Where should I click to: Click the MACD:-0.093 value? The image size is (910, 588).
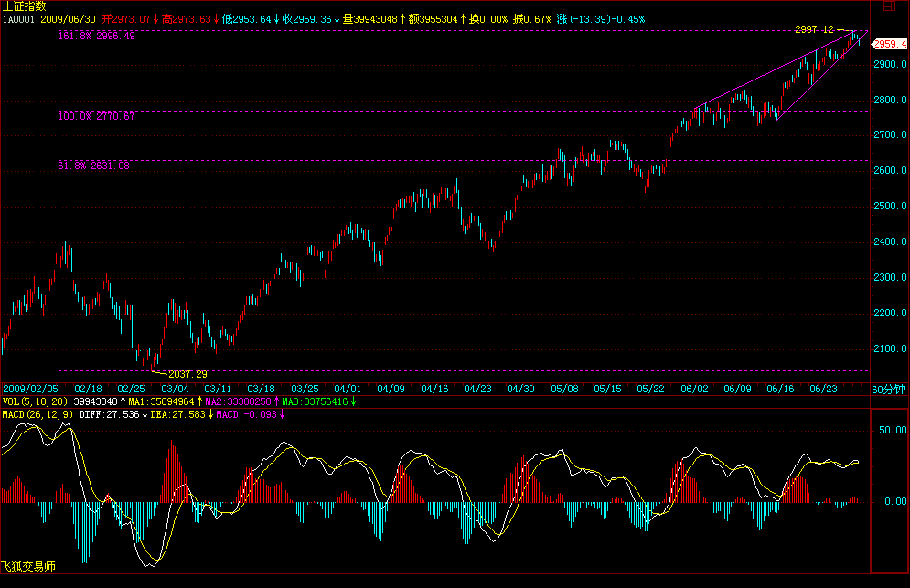tap(247, 414)
